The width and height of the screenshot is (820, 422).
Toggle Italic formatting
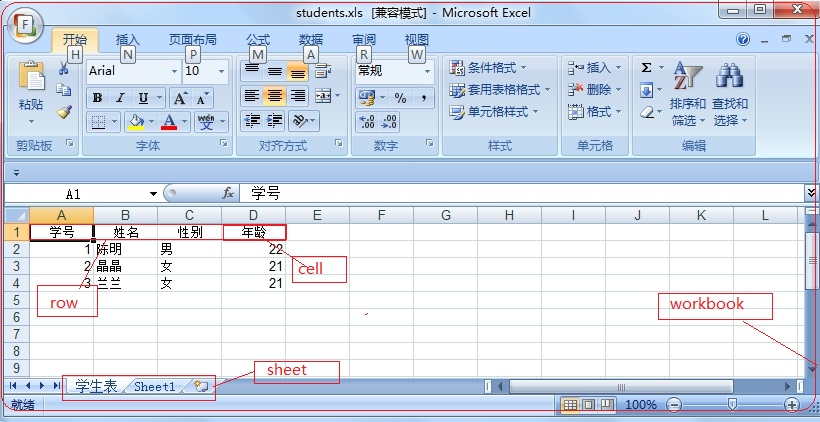[120, 98]
